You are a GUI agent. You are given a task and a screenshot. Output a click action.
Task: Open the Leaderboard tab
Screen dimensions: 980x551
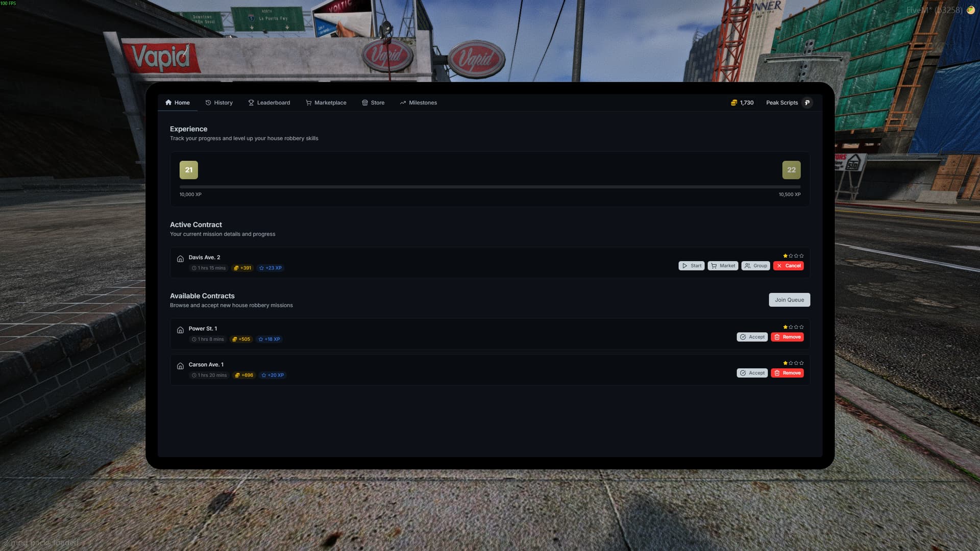269,103
